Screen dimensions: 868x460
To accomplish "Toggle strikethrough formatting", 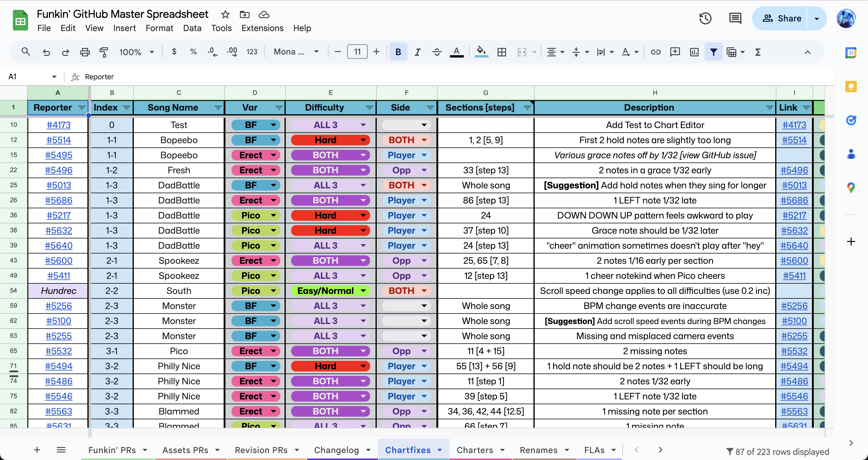I will coord(437,52).
